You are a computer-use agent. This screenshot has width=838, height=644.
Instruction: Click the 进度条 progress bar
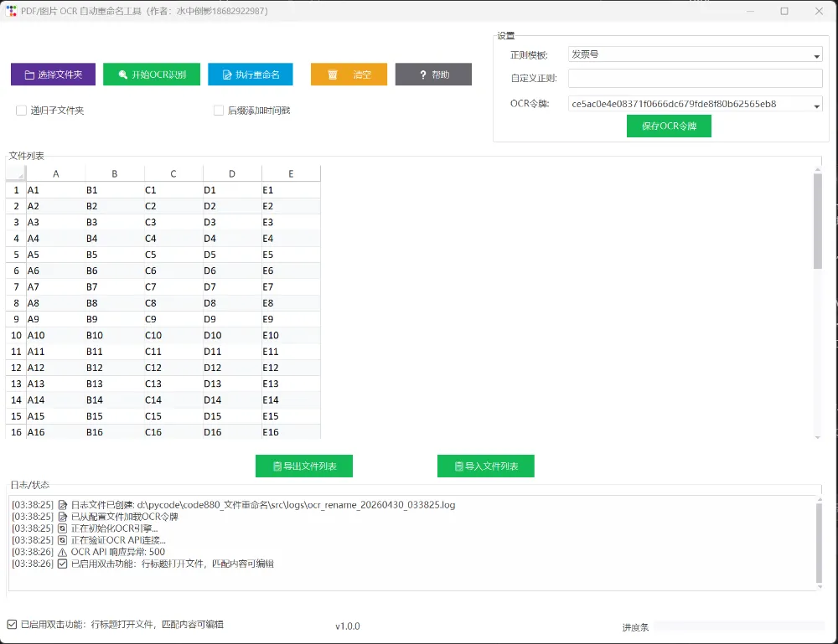[x=739, y=626]
